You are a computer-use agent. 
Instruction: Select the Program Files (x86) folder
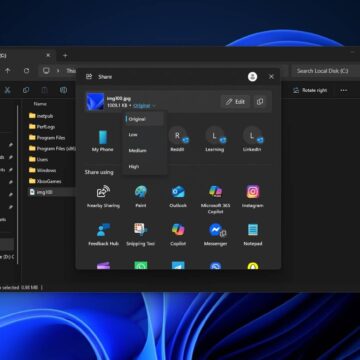[52, 149]
